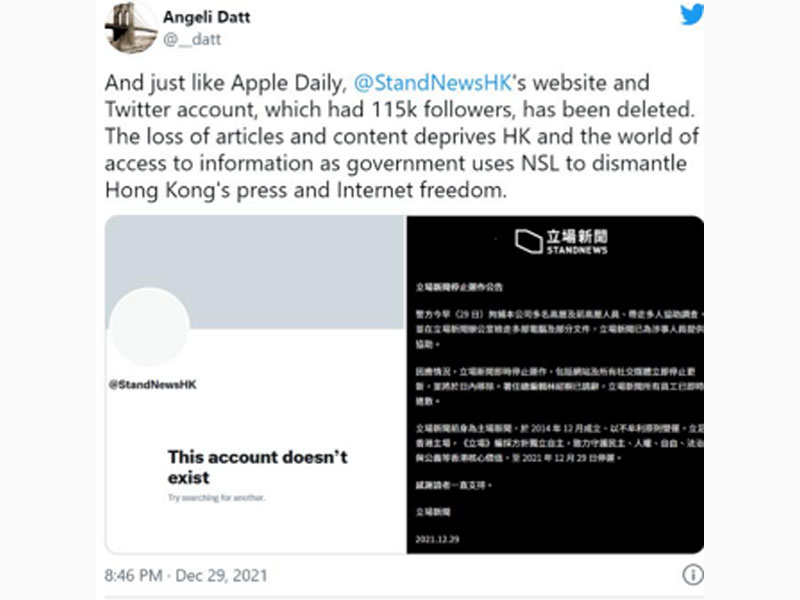Visit the @__datt handle link
Image resolution: width=800 pixels, height=600 pixels.
pyautogui.click(x=192, y=39)
